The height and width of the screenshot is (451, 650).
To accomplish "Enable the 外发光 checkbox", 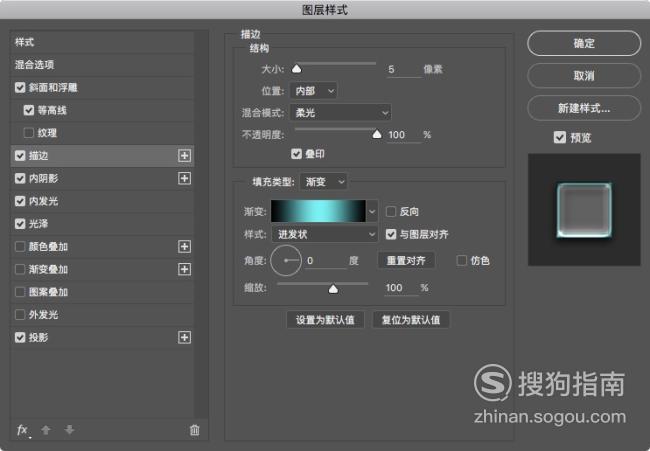I will tap(20, 315).
